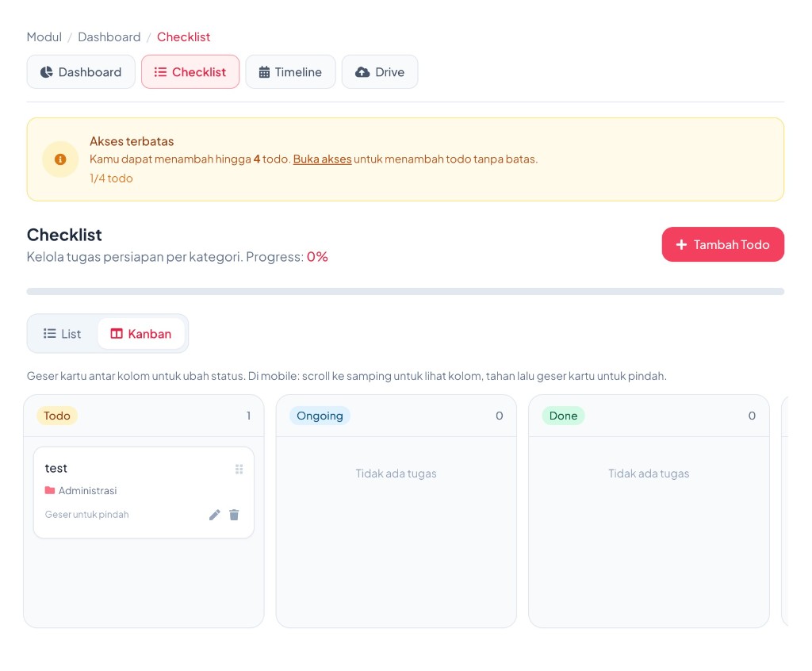Switch to List view
Image resolution: width=812 pixels, height=671 pixels.
tap(63, 334)
